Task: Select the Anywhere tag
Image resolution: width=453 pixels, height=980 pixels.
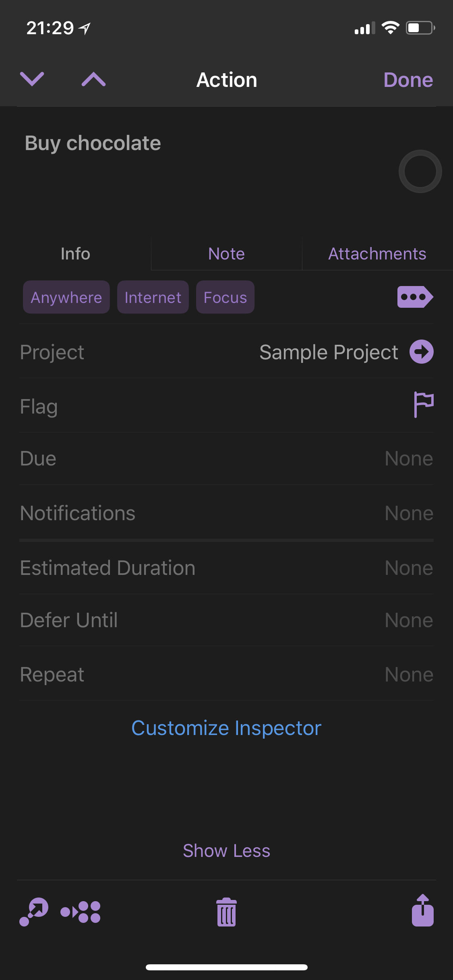Action: [x=66, y=297]
